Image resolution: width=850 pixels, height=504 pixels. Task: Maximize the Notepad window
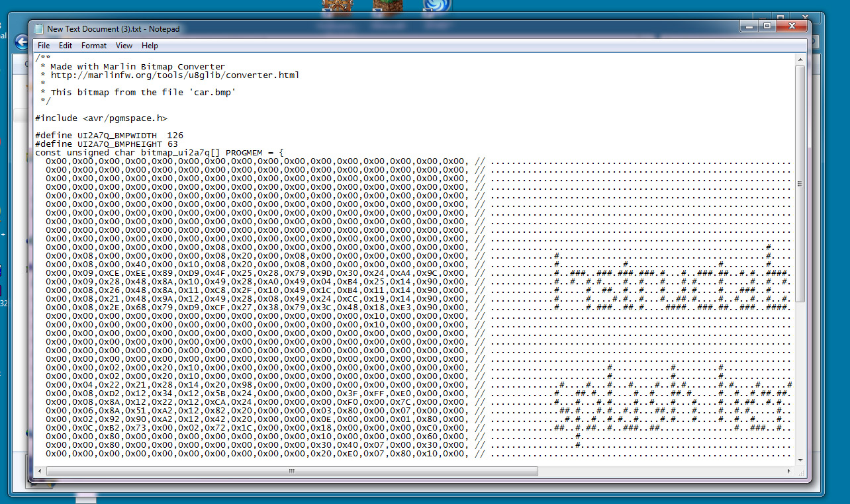[x=767, y=26]
